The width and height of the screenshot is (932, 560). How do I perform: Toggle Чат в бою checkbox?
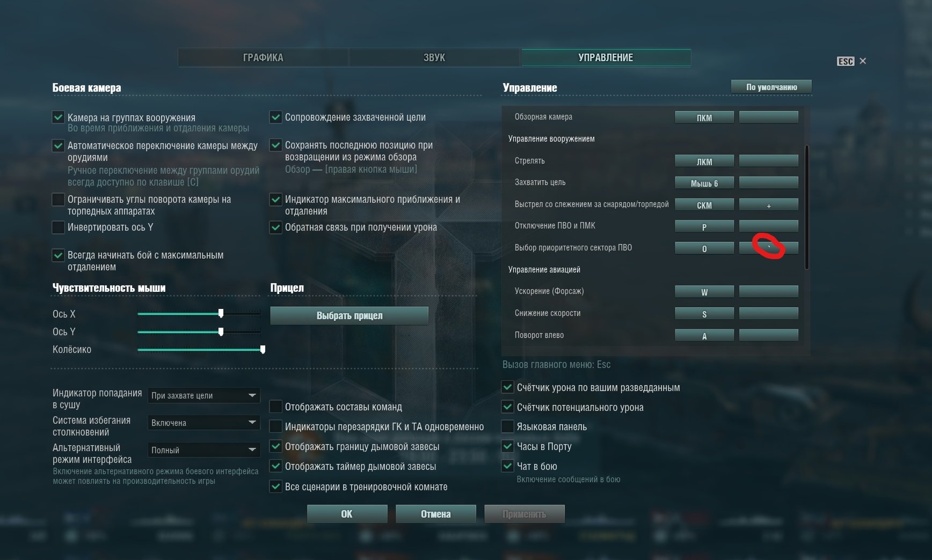click(507, 466)
